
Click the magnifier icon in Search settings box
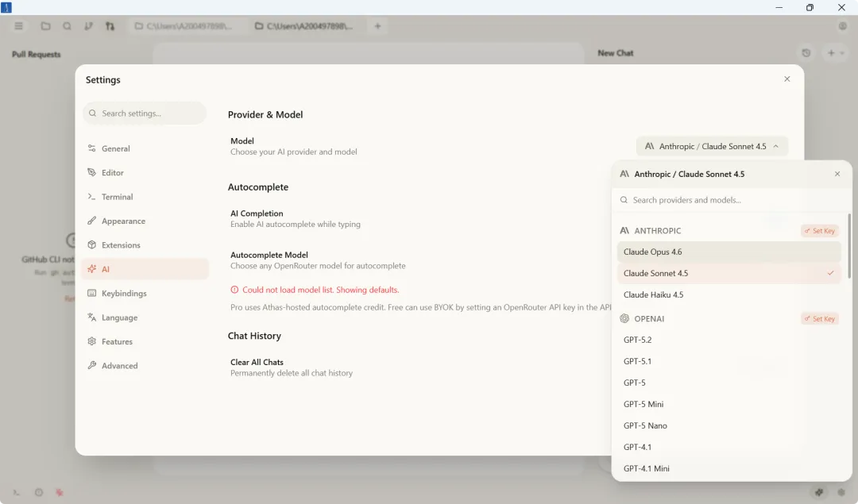pyautogui.click(x=92, y=113)
